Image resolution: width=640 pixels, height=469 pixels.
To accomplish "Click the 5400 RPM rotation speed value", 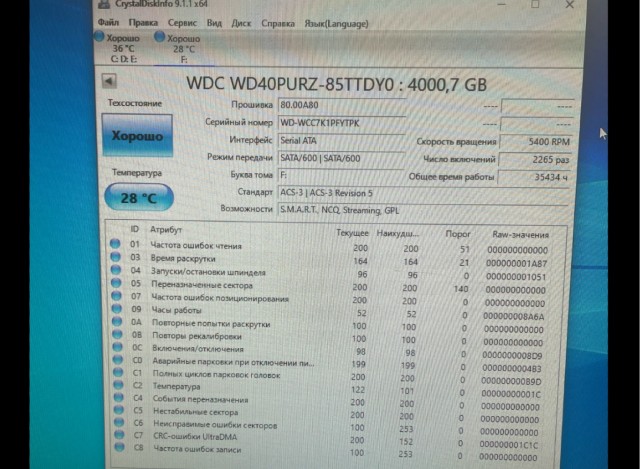I will 536,142.
